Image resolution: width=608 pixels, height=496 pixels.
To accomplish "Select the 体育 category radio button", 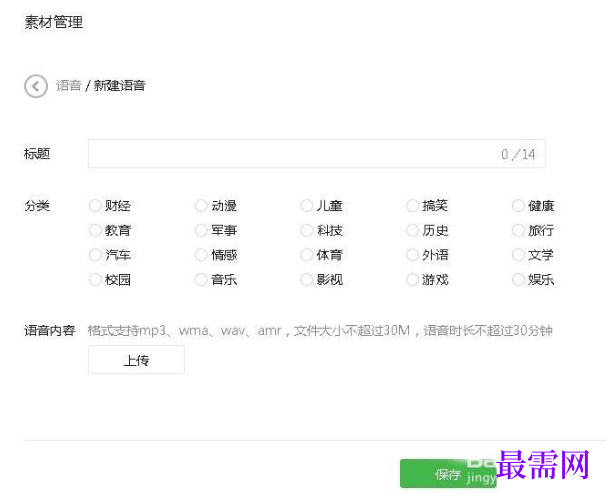I will [x=306, y=255].
